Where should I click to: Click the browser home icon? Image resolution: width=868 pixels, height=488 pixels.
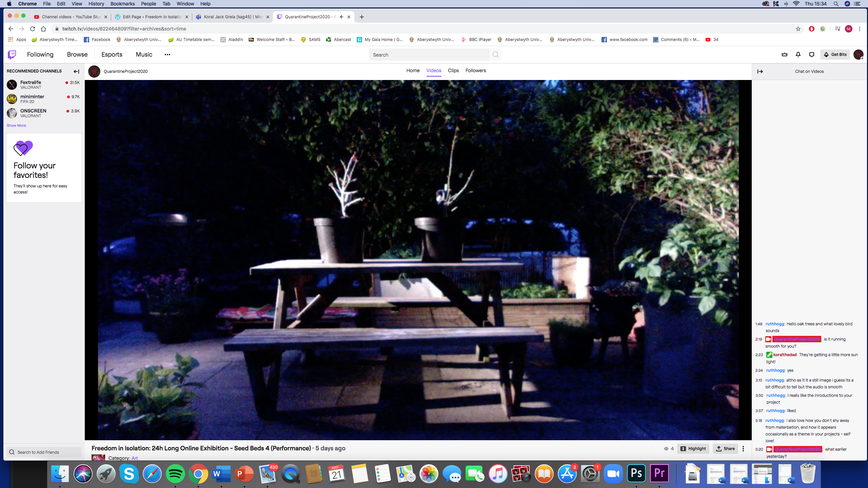tap(43, 29)
